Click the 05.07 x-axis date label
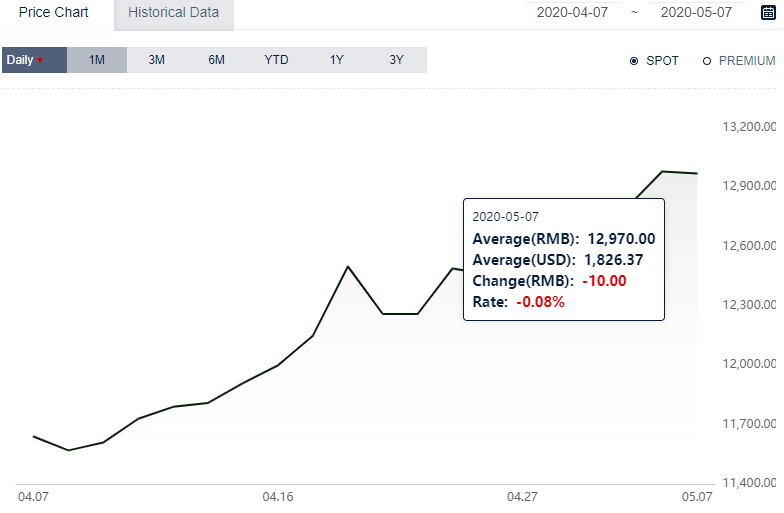 pyautogui.click(x=697, y=497)
